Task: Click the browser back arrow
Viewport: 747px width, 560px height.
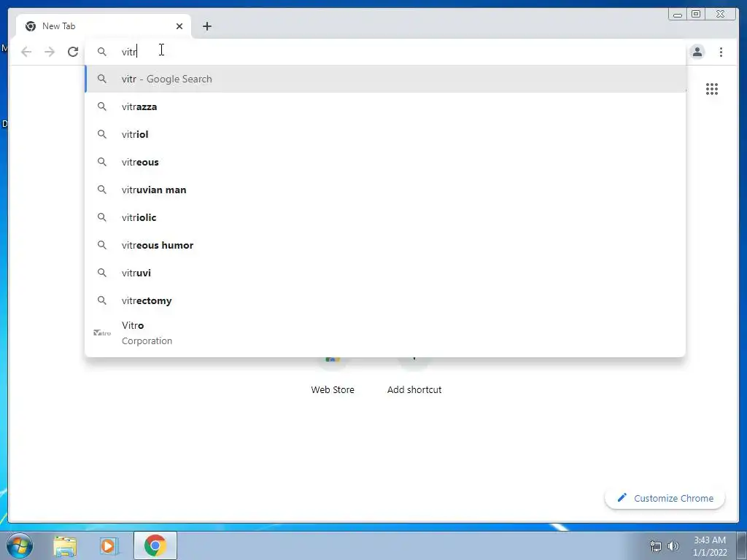Action: point(26,52)
